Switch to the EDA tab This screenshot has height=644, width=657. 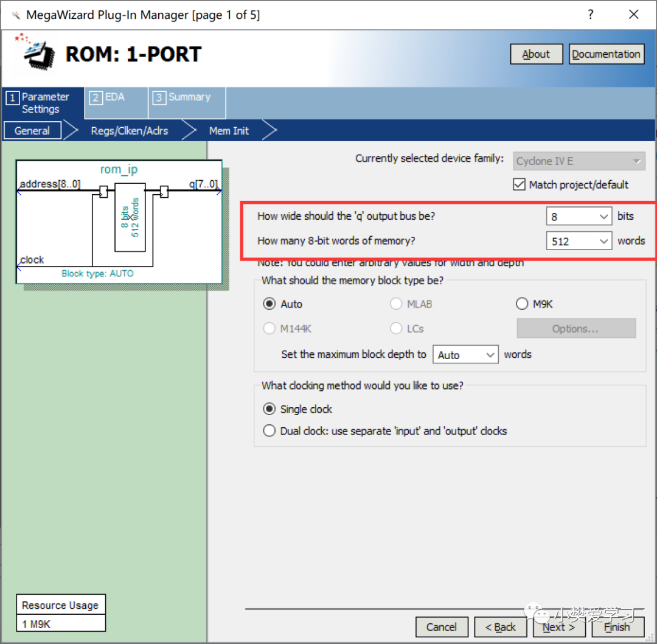[x=116, y=103]
